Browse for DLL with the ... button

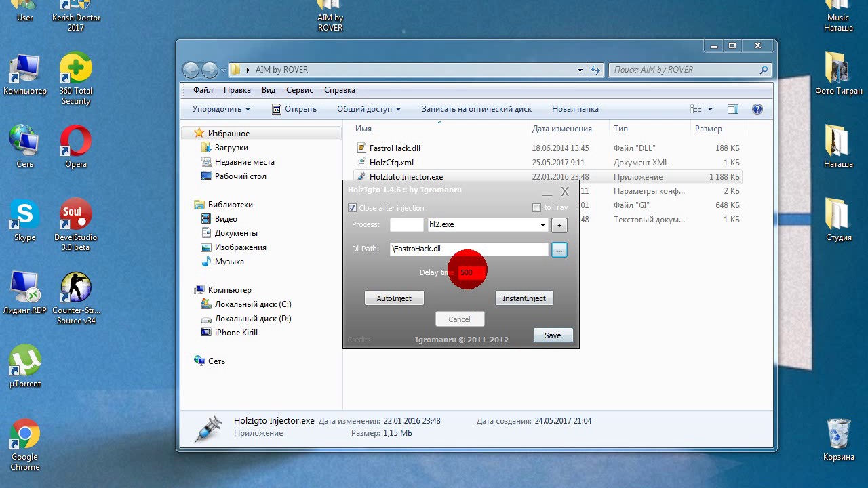coord(559,250)
